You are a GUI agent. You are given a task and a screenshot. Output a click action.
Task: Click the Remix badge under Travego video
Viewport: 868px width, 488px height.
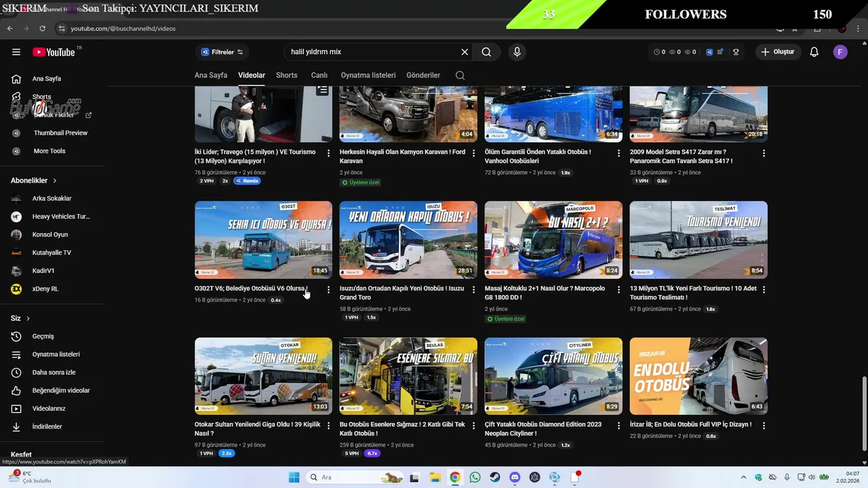click(248, 181)
